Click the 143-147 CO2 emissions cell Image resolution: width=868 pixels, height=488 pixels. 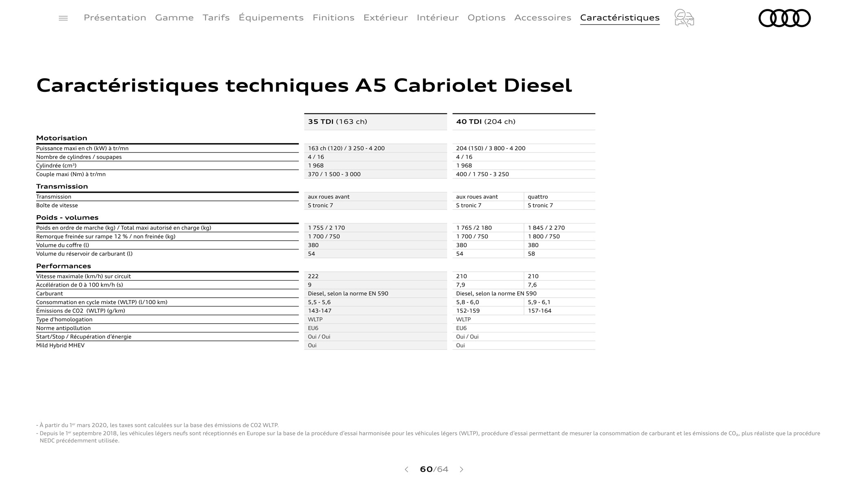[376, 311]
